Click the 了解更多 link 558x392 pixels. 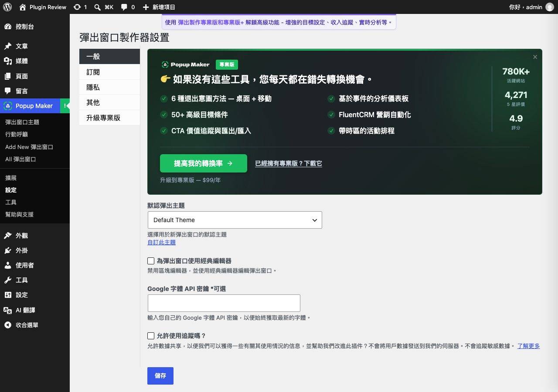tap(529, 346)
